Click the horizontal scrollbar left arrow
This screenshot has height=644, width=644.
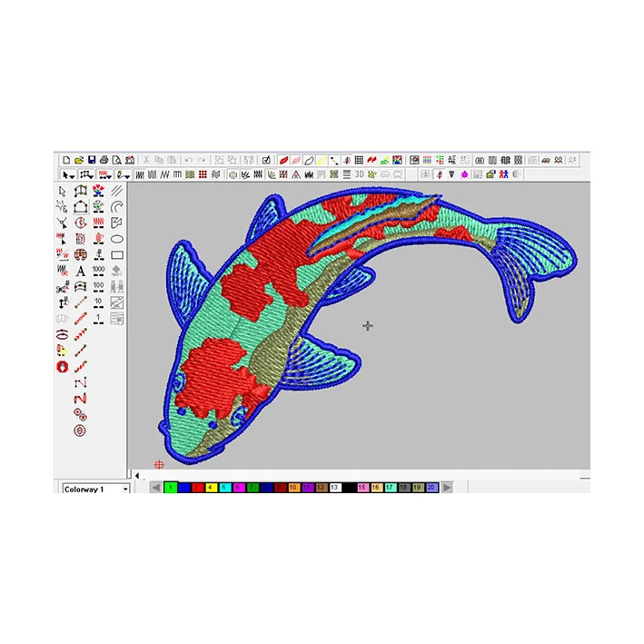click(137, 476)
